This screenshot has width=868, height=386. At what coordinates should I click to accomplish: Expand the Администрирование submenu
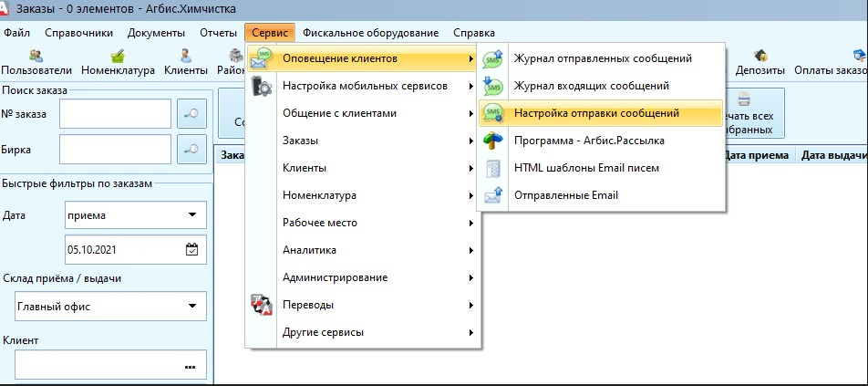(363, 277)
